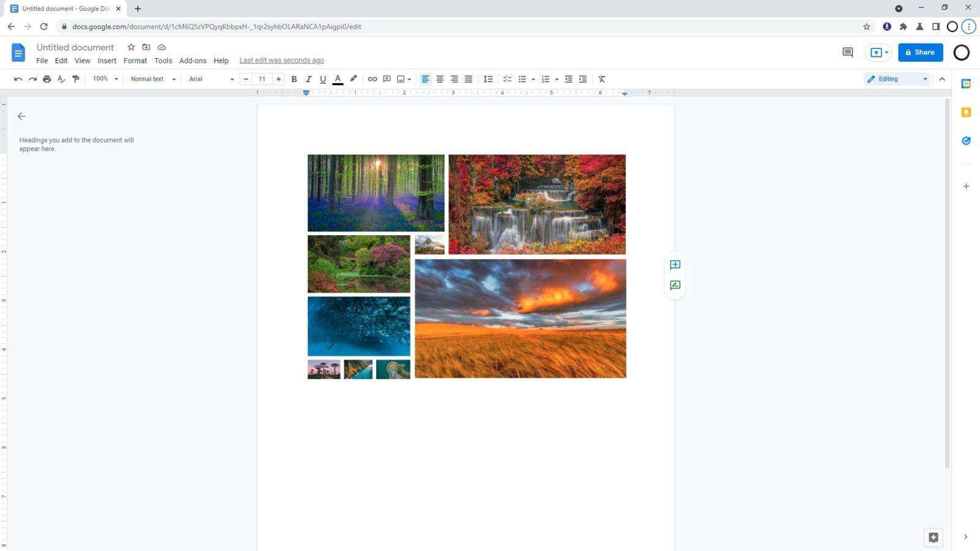The image size is (980, 551).
Task: Select the Paint format tool
Action: [75, 78]
